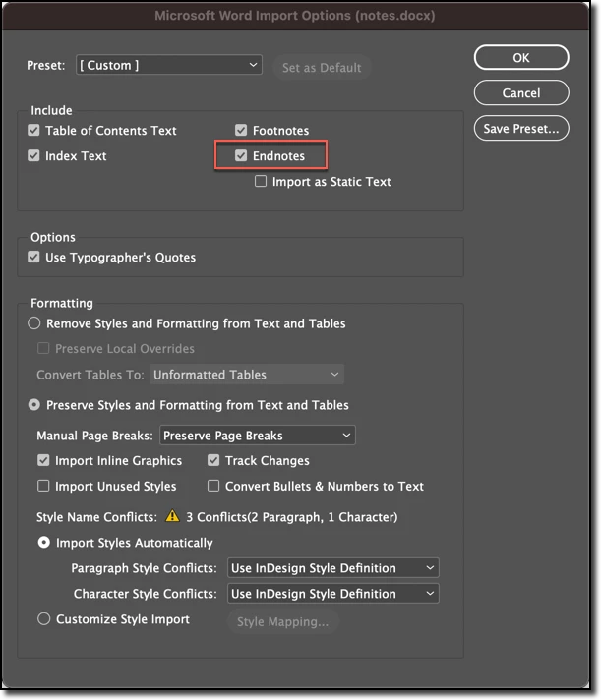
Task: Enable Import as Static Text
Action: click(261, 181)
